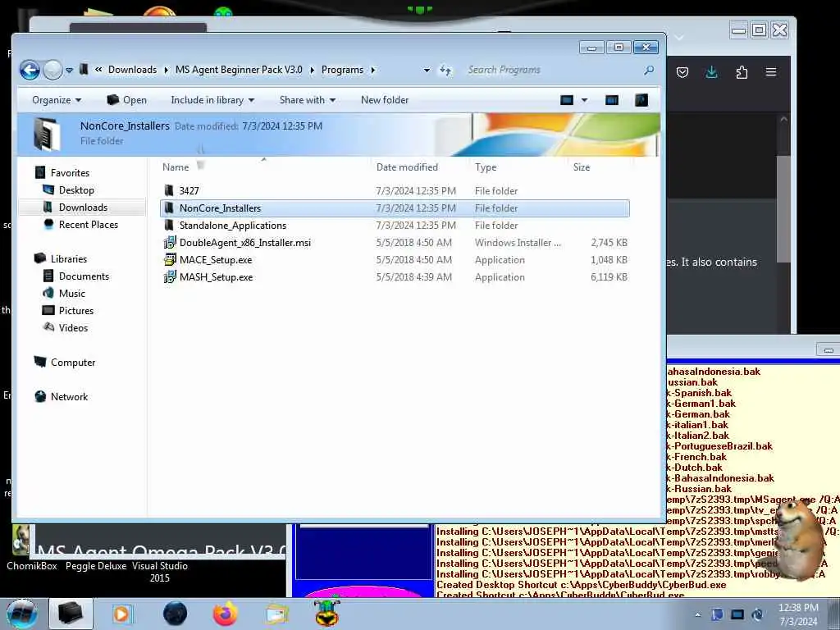840x630 pixels.
Task: Click the Downloads breadcrumb in address bar
Action: (132, 70)
